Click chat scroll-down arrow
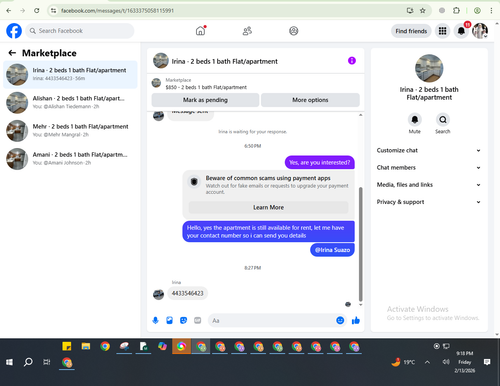Viewport: 500px width, 386px height. (360, 304)
